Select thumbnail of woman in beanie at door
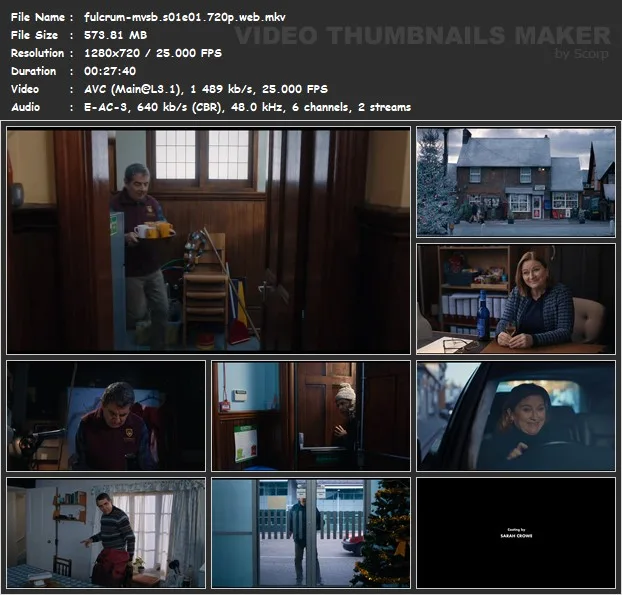This screenshot has width=622, height=595. coord(311,416)
